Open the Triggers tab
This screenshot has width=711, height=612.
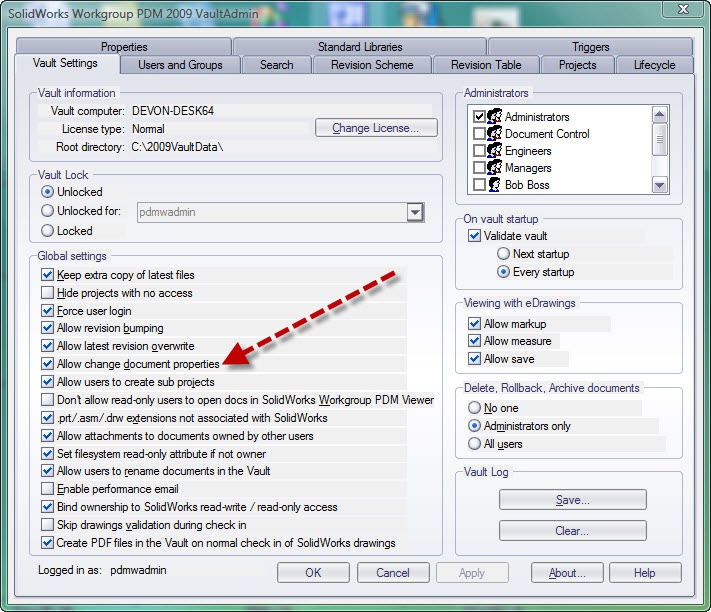(590, 47)
